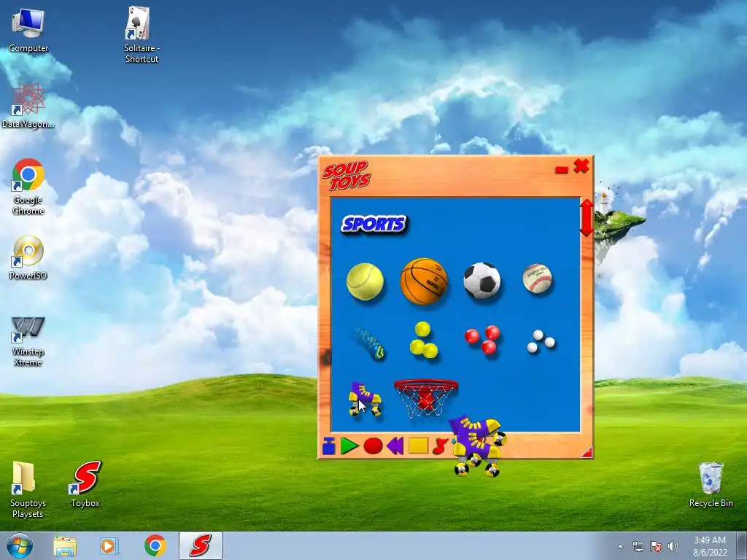Select the three white balls toy
Screen dimensions: 747x560
(541, 341)
